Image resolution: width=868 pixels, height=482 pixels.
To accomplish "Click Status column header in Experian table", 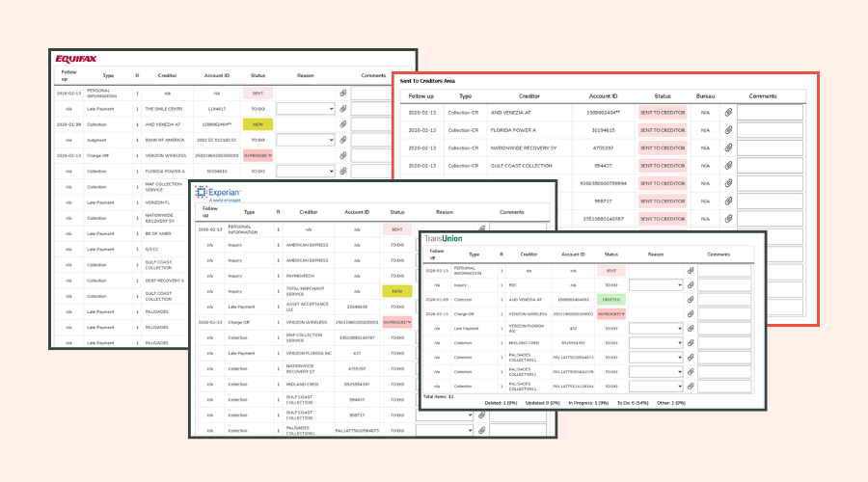I will 397,212.
